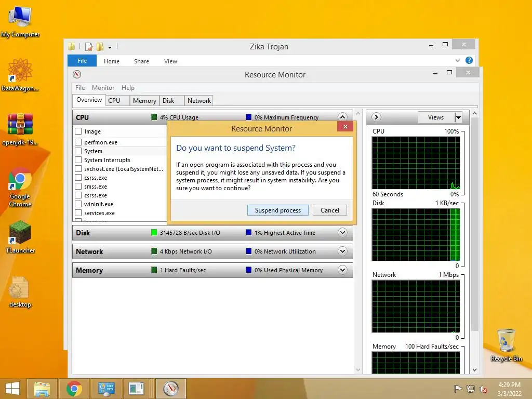Open the My Computer desktop icon
532x399 pixels.
pyautogui.click(x=20, y=21)
